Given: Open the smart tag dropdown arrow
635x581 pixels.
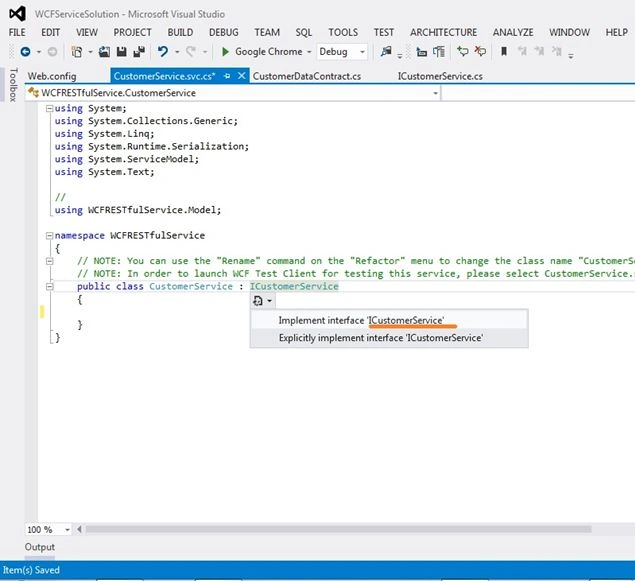Looking at the screenshot, I should 269,301.
